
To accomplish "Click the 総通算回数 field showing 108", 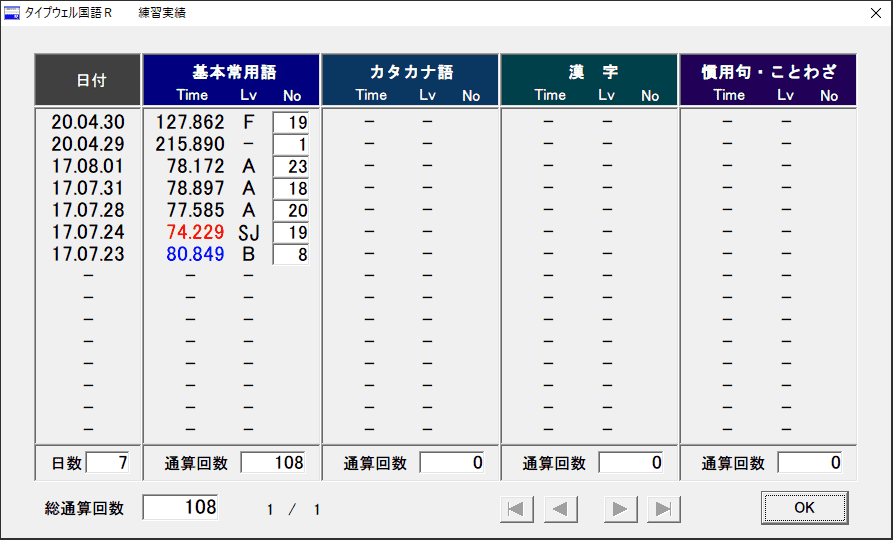I will point(181,507).
